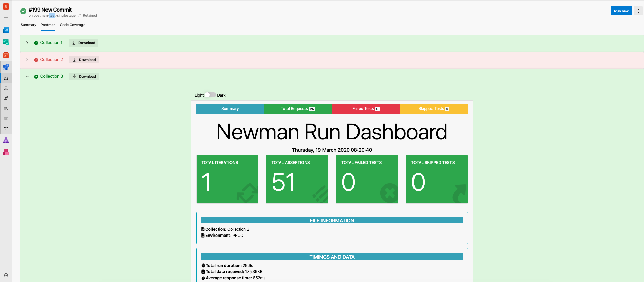Screen dimensions: 644x282
Task: Open the Collection 2 link
Action: point(52,60)
